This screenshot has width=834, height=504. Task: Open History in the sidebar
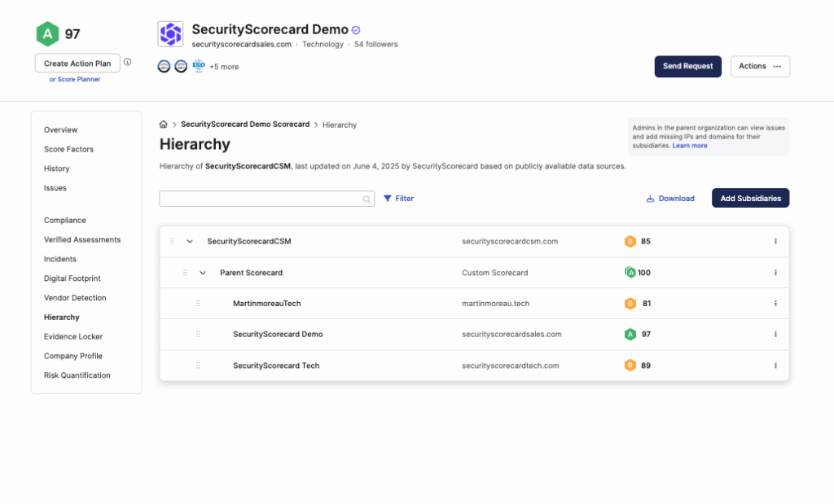[x=57, y=169]
